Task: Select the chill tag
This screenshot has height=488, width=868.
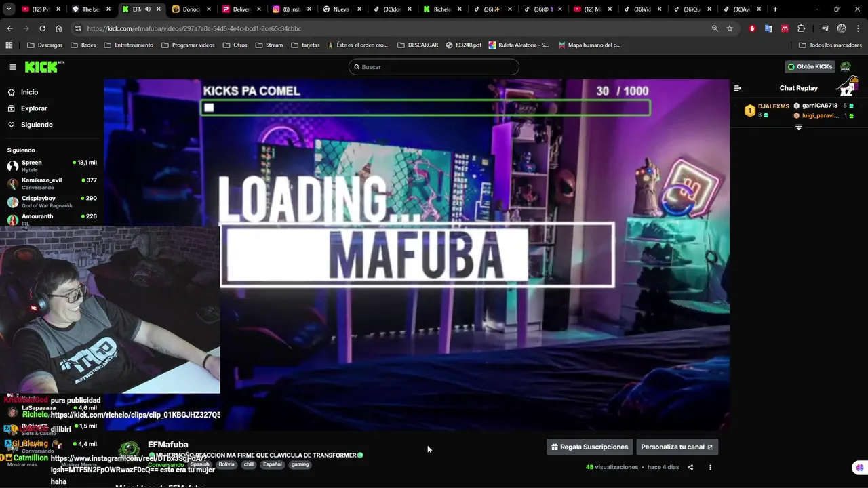Action: coord(249,464)
